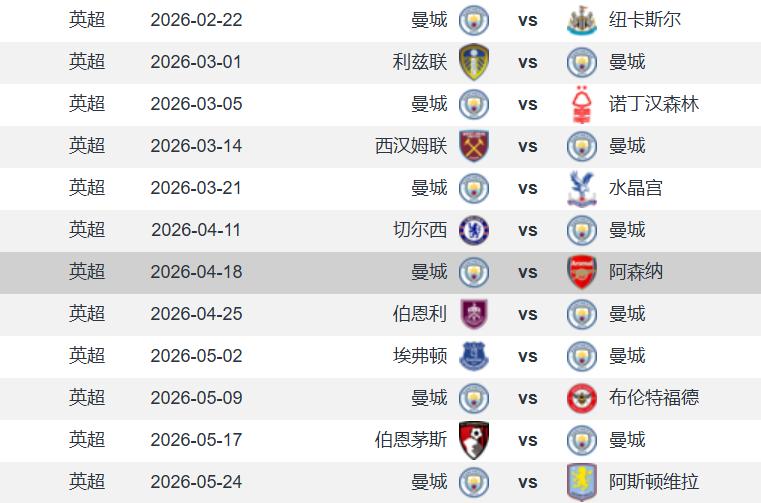Click the 2026-04-18 match date
The image size is (761, 503).
click(196, 272)
